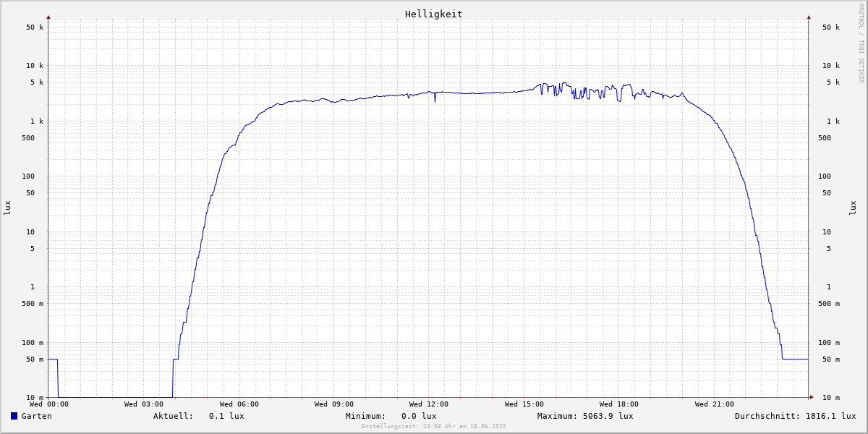Viewport: 868px width, 434px height.
Task: Click the "Wed 09:00" time axis label
Action: coord(334,404)
